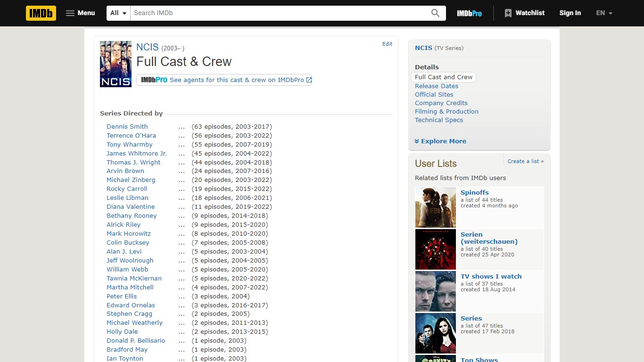
Task: Click the NCIS link in sidebar
Action: click(423, 48)
